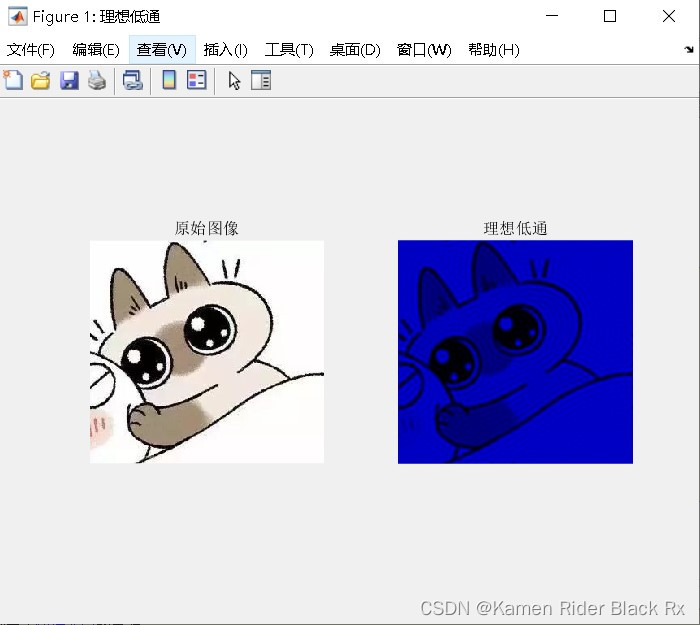
Task: Click the Print Figure printer icon
Action: [97, 81]
